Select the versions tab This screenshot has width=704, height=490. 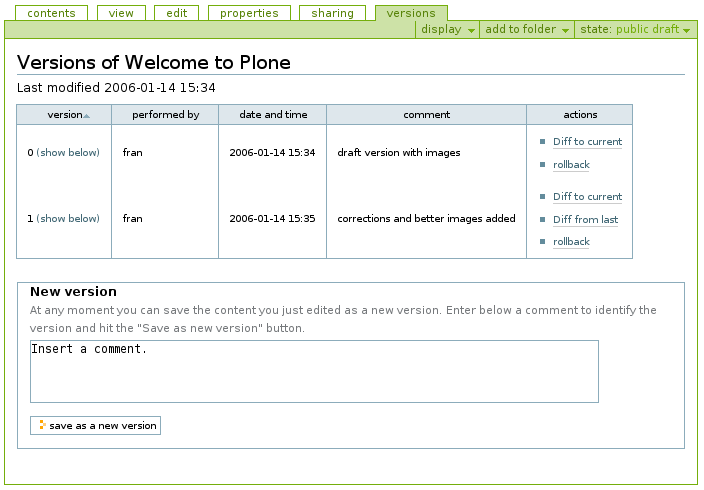coord(411,13)
